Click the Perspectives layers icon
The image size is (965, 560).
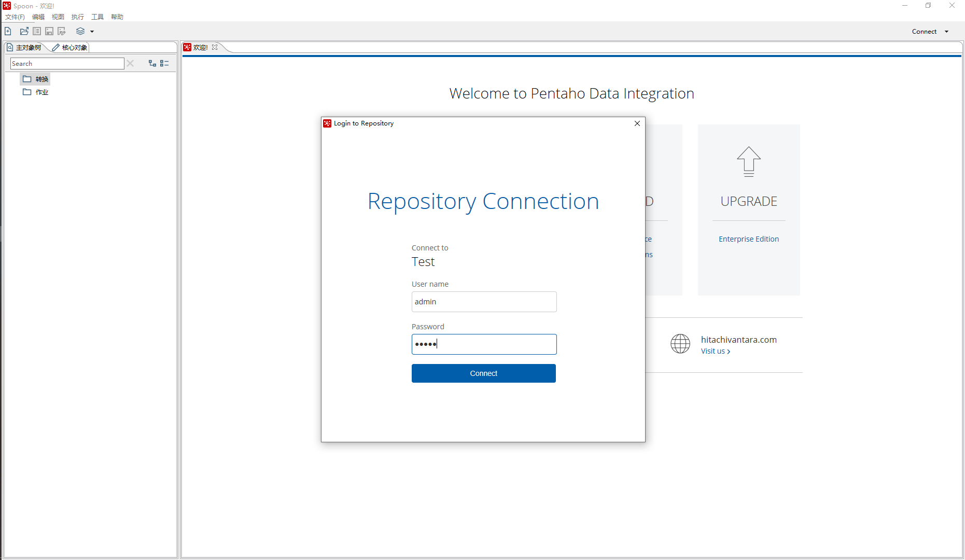[80, 31]
